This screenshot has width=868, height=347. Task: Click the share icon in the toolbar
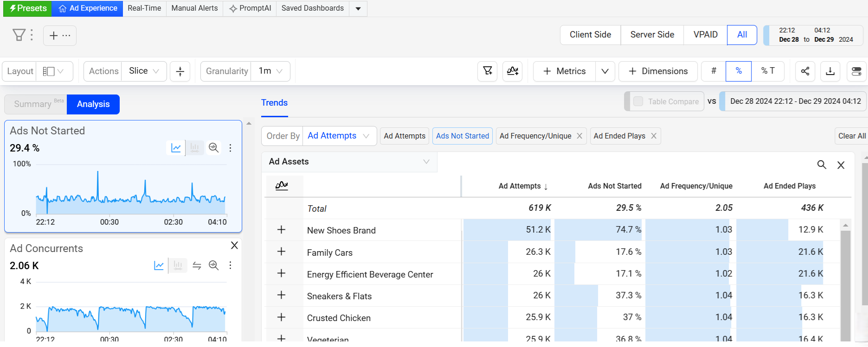(805, 71)
